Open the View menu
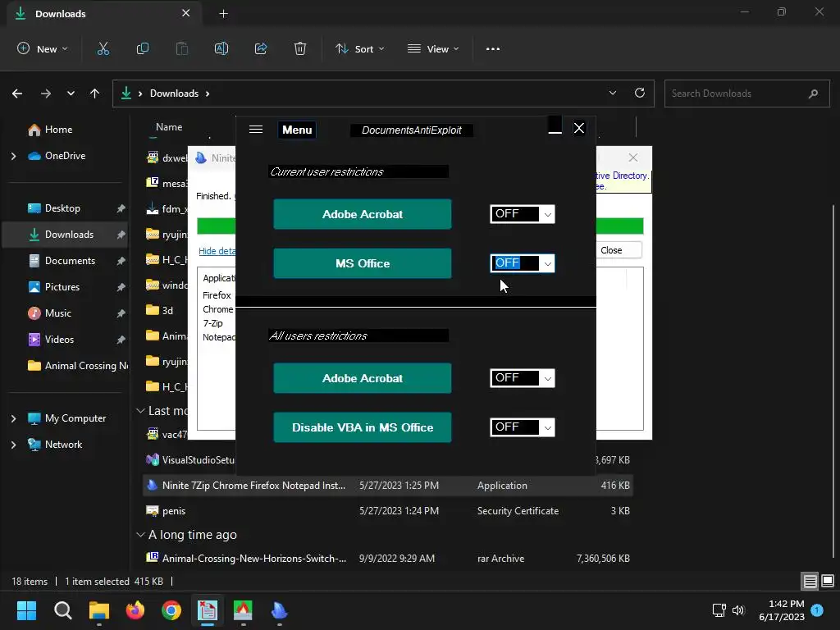Screen dimensions: 840x630 [433, 48]
